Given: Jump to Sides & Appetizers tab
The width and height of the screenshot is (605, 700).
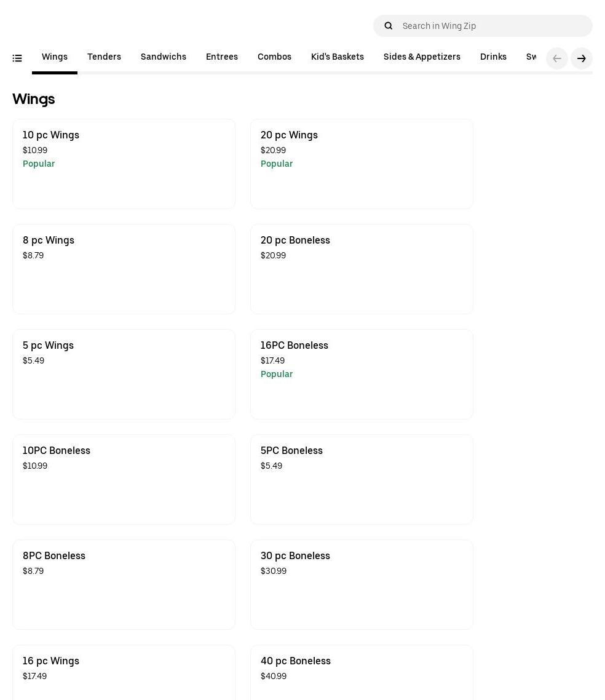Looking at the screenshot, I should click(x=422, y=57).
